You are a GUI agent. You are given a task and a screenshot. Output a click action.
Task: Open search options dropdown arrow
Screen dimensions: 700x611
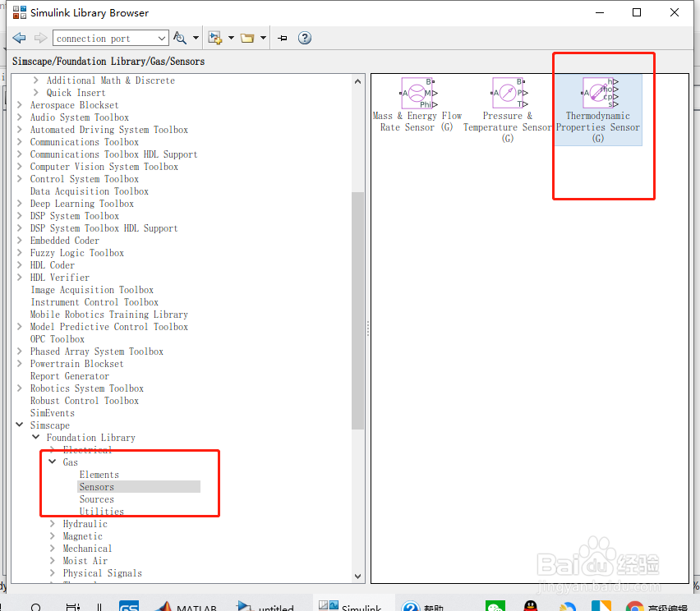pyautogui.click(x=196, y=38)
